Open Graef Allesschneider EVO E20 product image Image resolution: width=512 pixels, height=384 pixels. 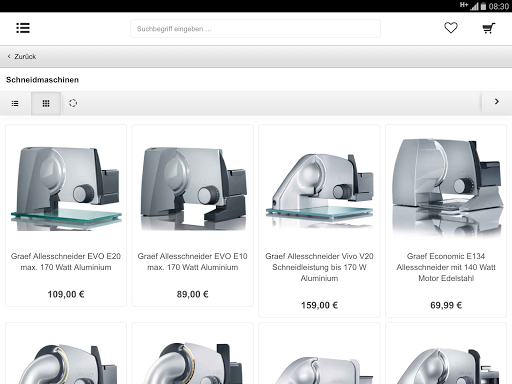click(66, 188)
